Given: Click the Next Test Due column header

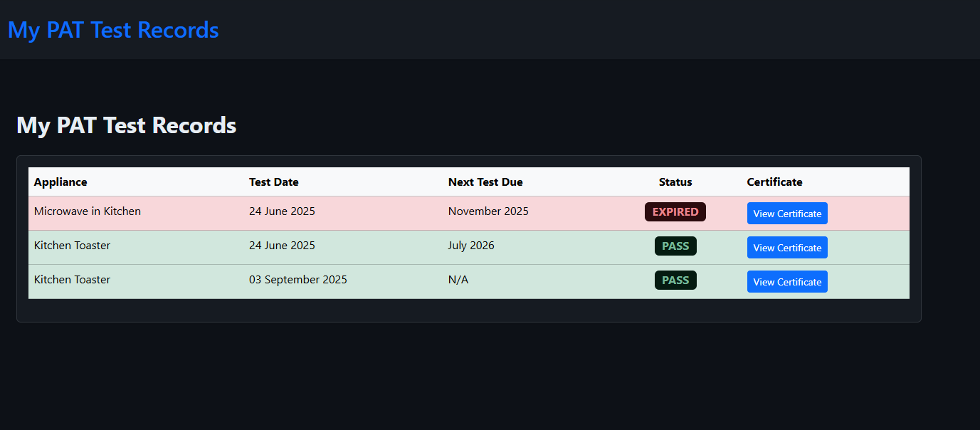Looking at the screenshot, I should pos(485,182).
